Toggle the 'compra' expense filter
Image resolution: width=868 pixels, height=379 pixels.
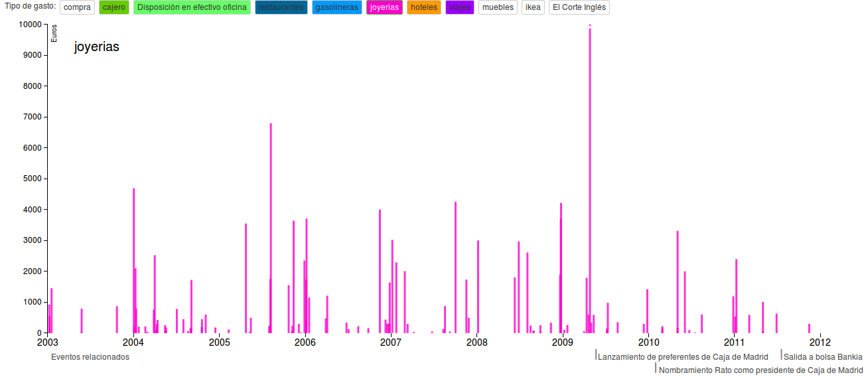pos(77,7)
